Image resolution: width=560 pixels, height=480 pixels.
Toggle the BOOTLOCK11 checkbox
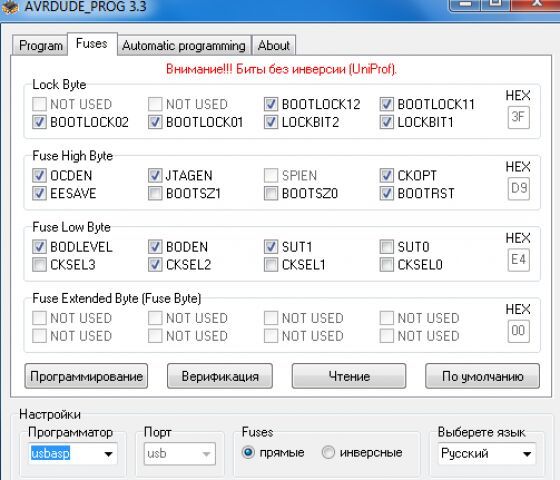386,104
